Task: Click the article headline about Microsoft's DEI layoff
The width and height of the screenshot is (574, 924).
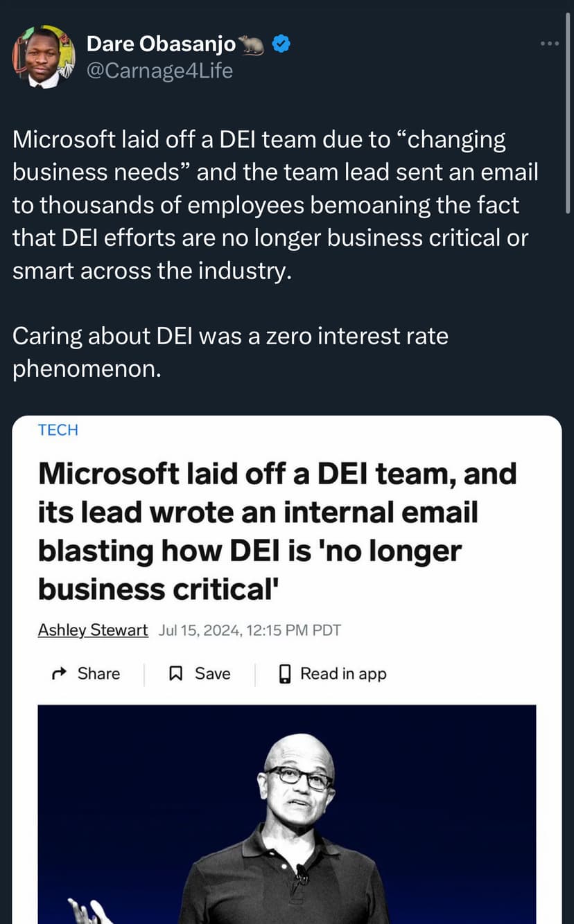Action: coord(277,531)
